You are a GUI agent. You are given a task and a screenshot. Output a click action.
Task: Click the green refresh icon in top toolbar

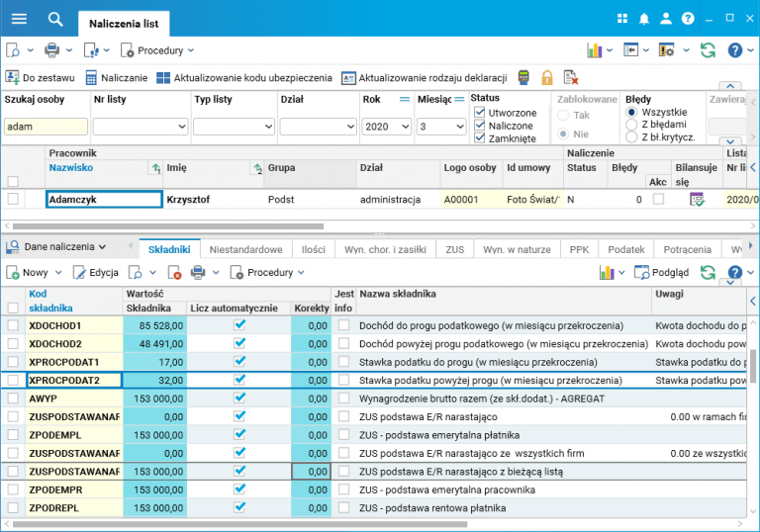coord(708,50)
